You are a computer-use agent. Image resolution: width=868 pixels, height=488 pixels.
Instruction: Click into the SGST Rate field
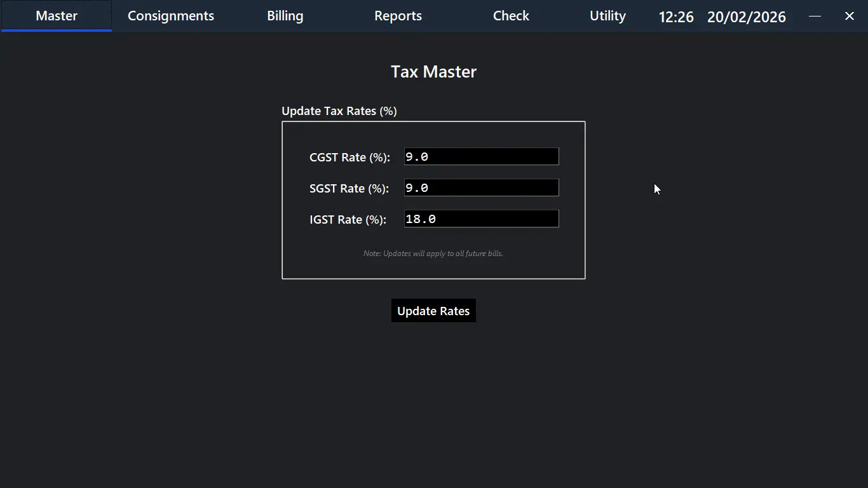pos(481,187)
